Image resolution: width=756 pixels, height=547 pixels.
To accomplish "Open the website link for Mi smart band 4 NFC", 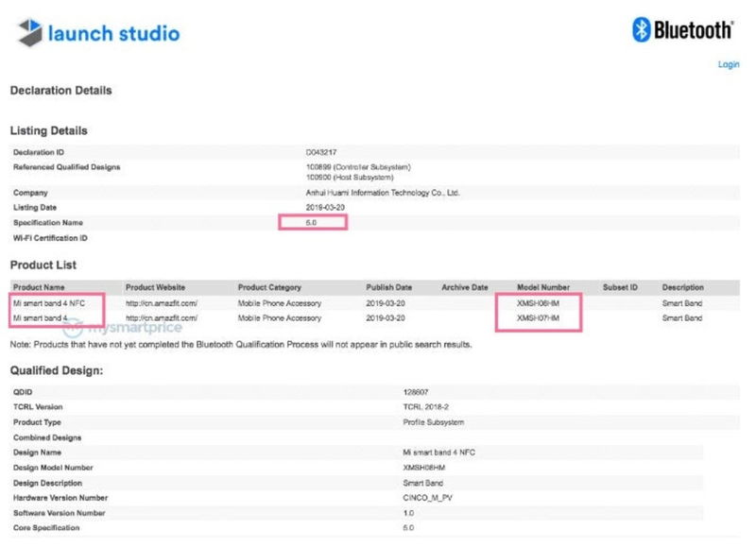I will coord(161,303).
